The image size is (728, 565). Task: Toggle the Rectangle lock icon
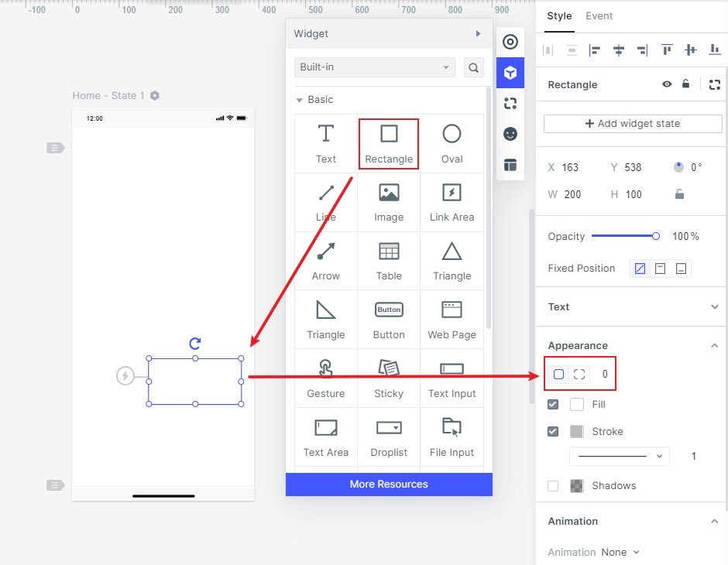685,84
